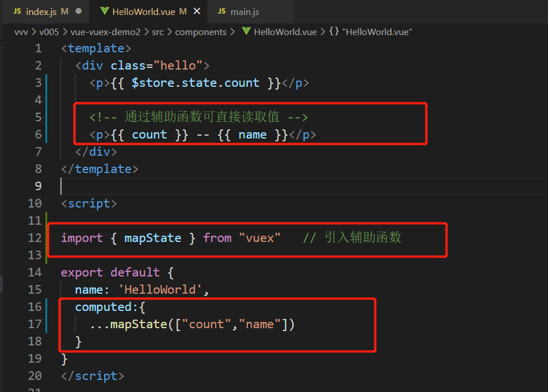The height and width of the screenshot is (392, 548).
Task: Switch to the index.js tab
Action: coord(46,11)
